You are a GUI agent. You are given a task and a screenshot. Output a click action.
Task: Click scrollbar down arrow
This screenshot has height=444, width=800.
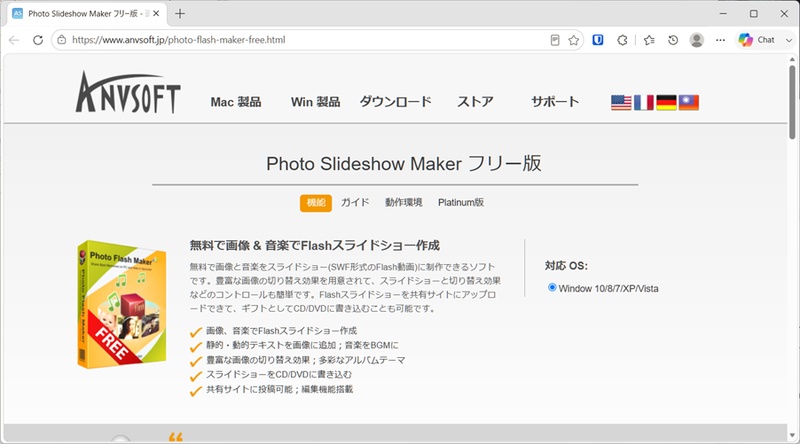pyautogui.click(x=792, y=435)
